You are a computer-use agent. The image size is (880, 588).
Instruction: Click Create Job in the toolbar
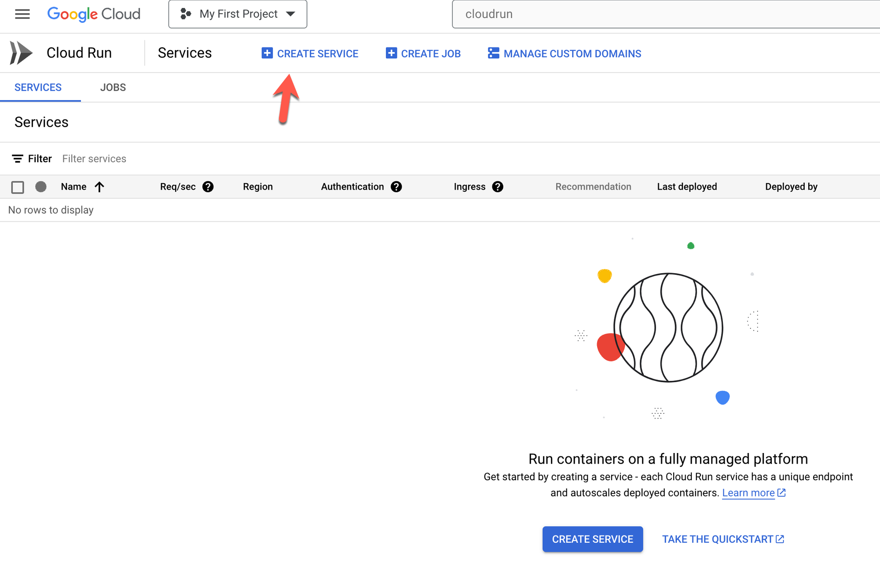point(423,54)
